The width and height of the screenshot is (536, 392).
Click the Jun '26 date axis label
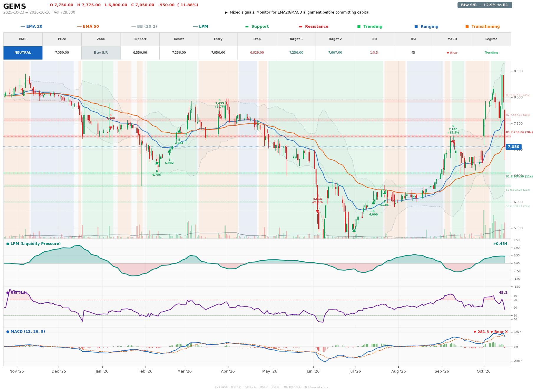pos(313,371)
